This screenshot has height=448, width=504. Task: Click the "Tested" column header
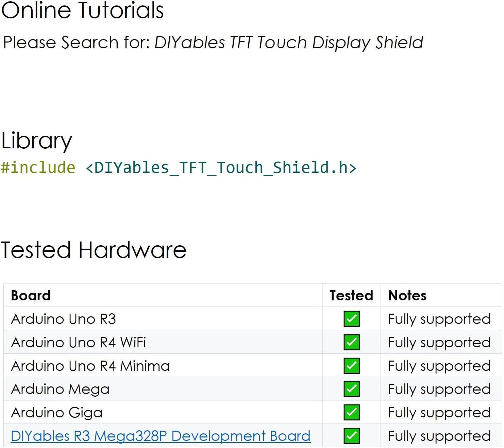click(351, 295)
